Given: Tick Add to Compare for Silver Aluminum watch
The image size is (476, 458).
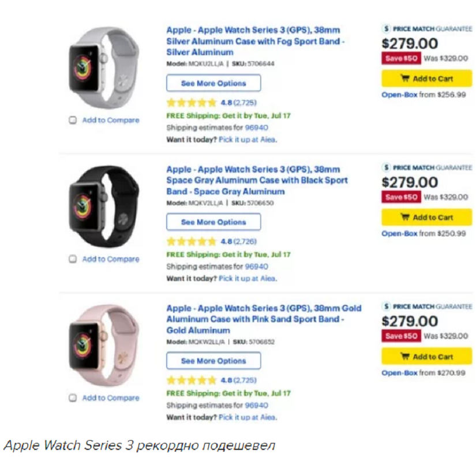Looking at the screenshot, I should pyautogui.click(x=73, y=121).
